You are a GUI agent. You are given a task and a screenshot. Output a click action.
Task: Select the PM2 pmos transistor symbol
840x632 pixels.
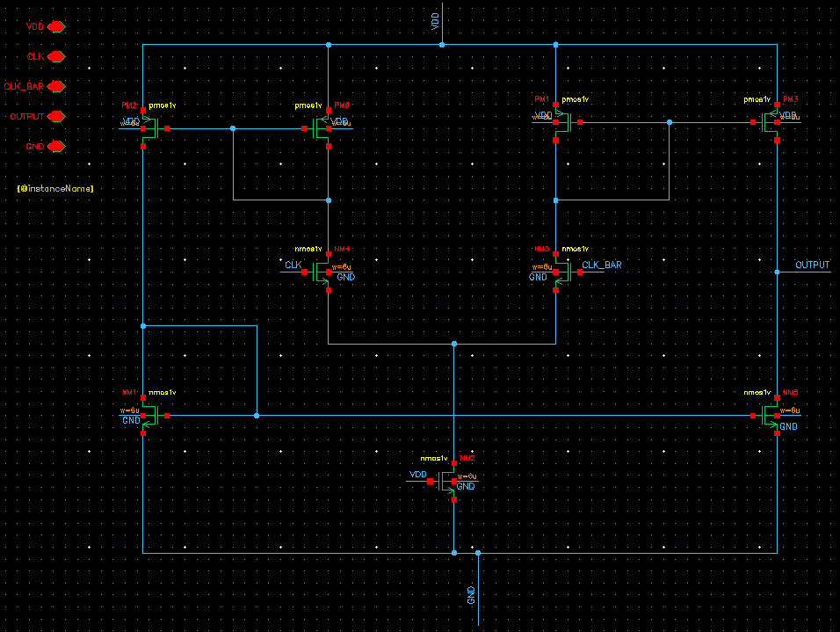pos(152,128)
